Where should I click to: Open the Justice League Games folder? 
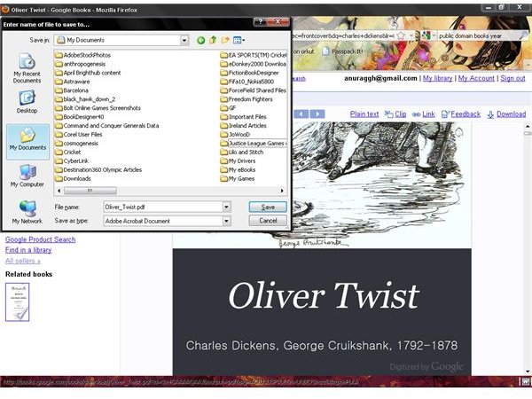254,143
